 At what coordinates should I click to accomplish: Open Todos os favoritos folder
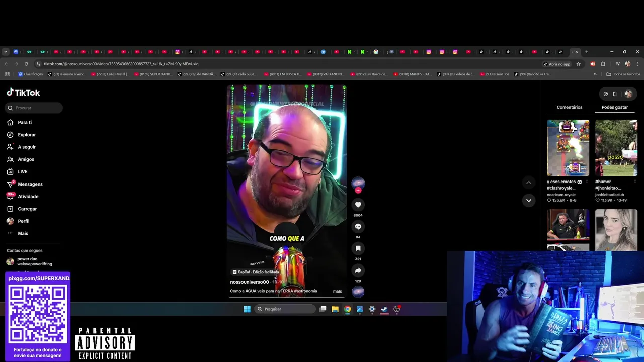[x=623, y=74]
